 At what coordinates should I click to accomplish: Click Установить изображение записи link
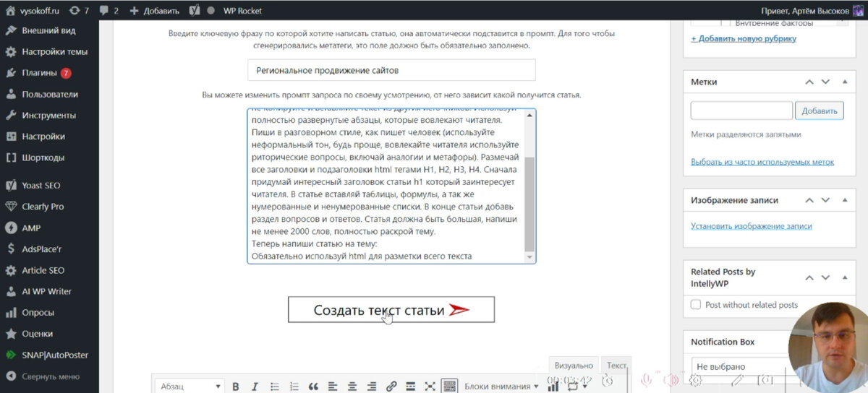click(752, 226)
